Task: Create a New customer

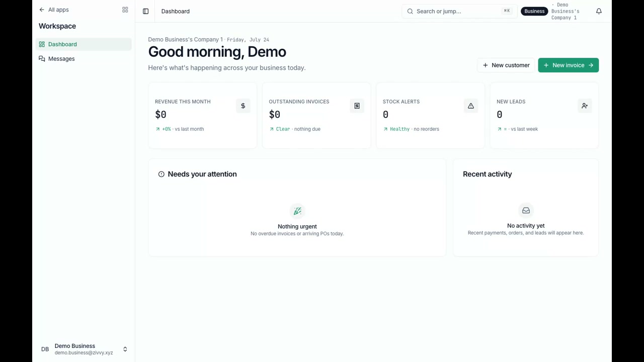Action: (x=506, y=65)
